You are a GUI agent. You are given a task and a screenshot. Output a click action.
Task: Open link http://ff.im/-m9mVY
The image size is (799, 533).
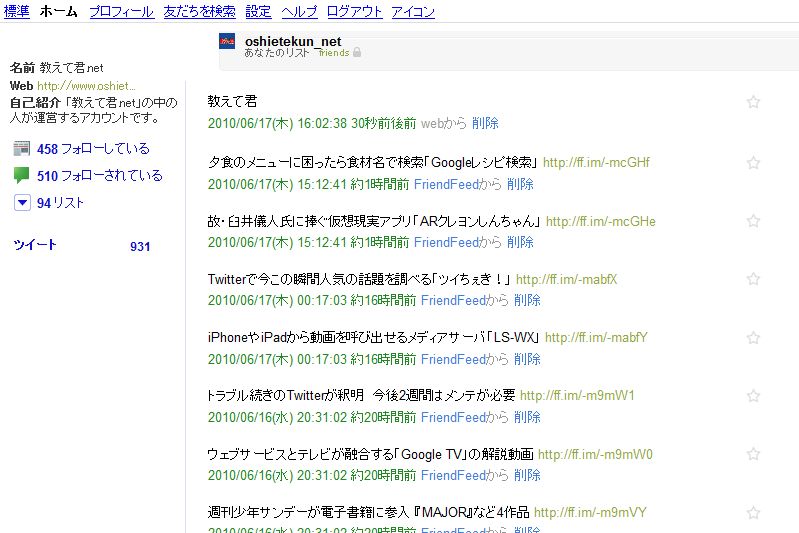590,512
